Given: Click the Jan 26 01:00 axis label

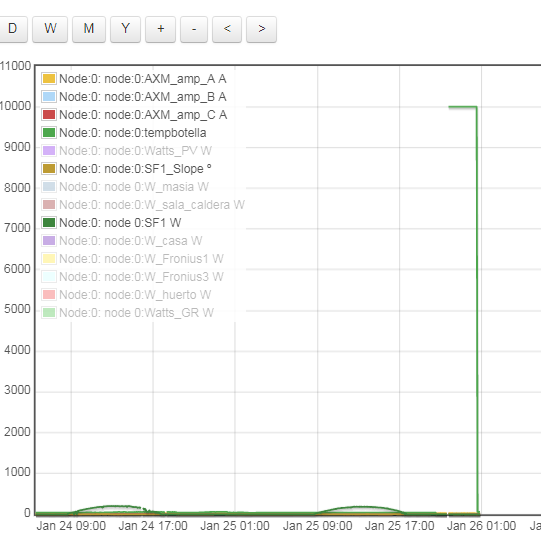Looking at the screenshot, I should [x=482, y=526].
